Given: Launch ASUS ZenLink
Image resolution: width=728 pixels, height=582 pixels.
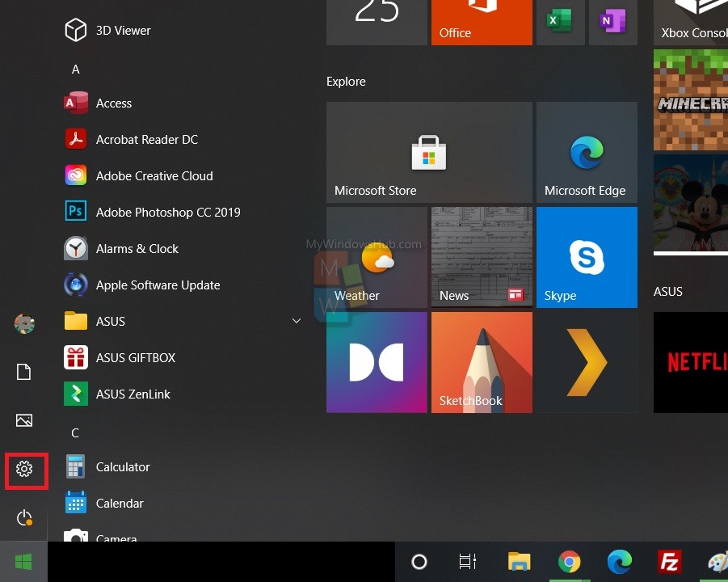Looking at the screenshot, I should coord(183,394).
